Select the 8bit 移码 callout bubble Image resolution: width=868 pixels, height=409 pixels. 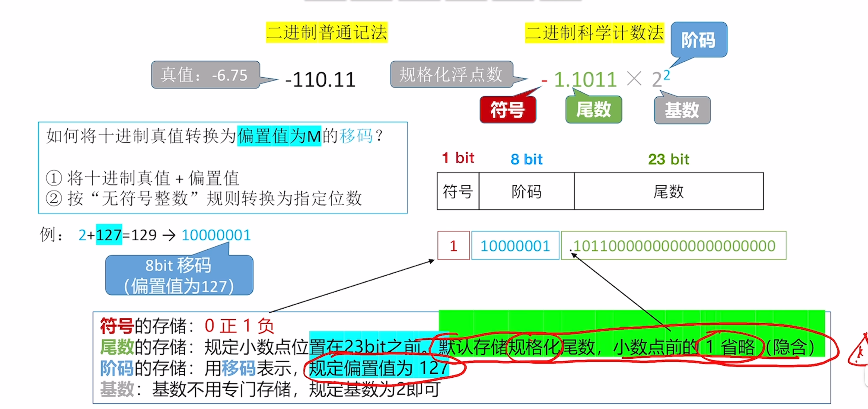pyautogui.click(x=178, y=276)
